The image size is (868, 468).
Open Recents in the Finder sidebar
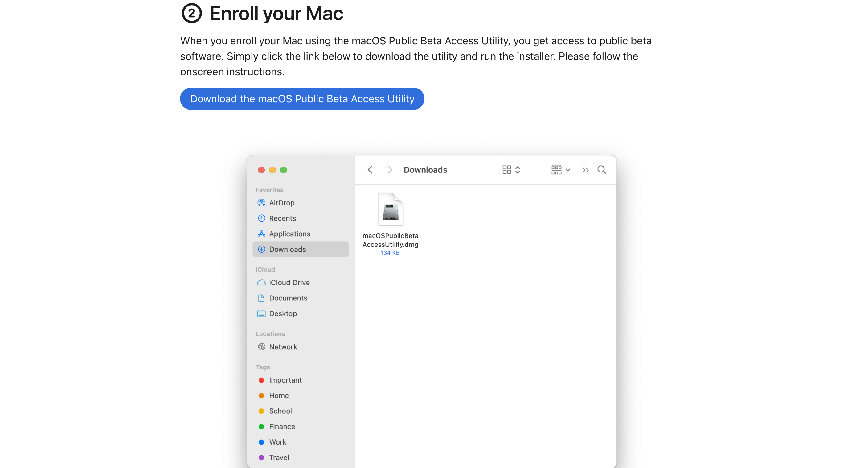tap(301, 218)
